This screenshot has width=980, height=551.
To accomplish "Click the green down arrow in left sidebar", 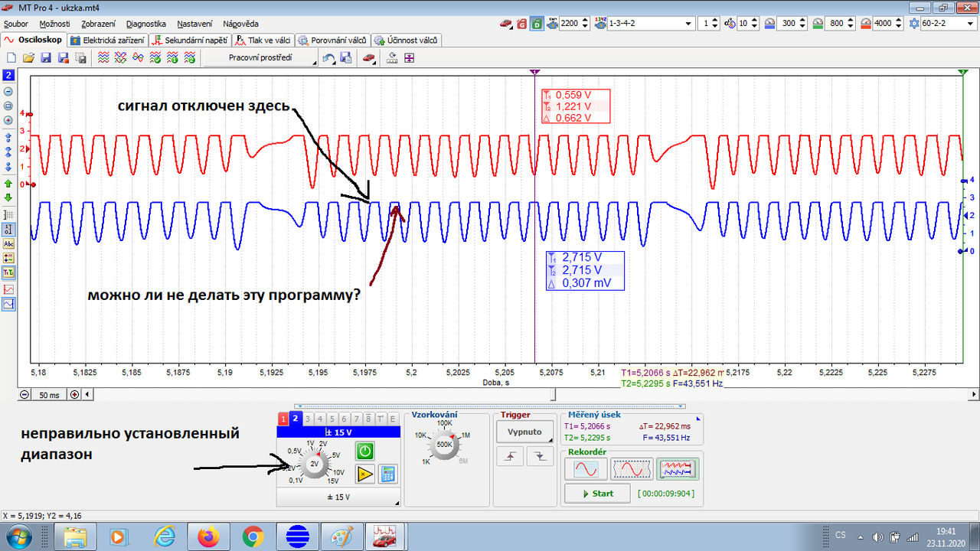I will click(9, 197).
